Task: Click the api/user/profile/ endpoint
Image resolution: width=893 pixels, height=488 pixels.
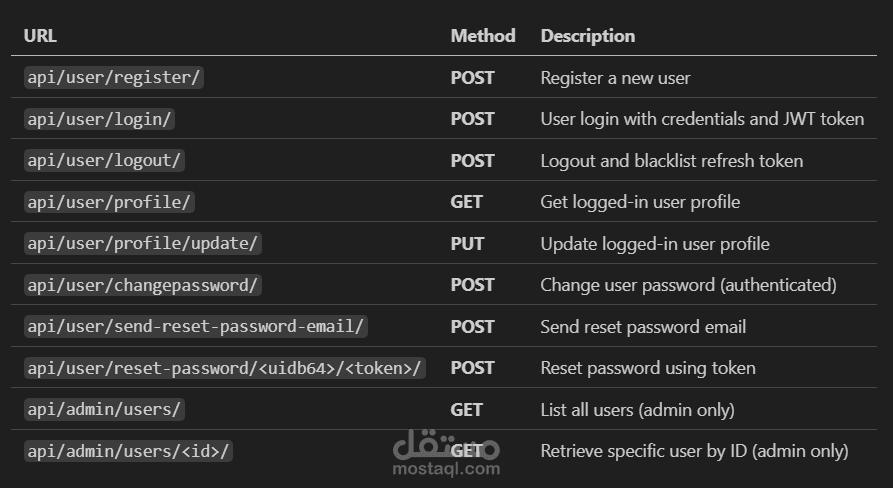Action: [x=109, y=202]
